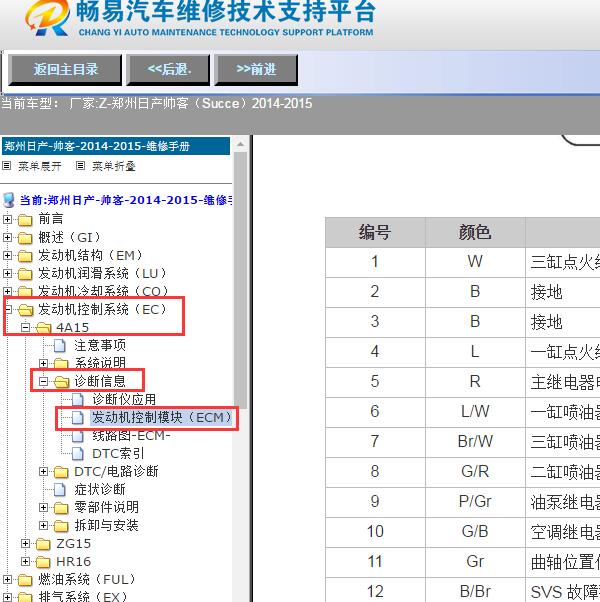
Task: Click color cell Br/W in row 7
Action: [x=475, y=442]
